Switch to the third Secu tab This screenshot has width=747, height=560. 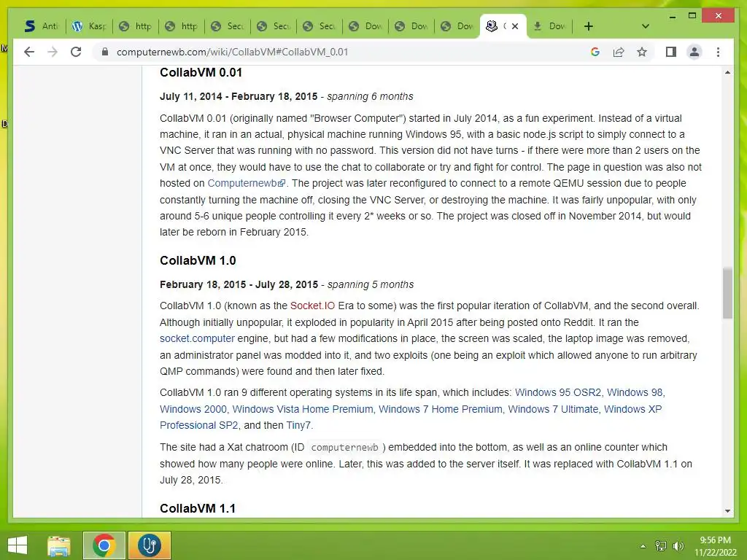point(320,26)
